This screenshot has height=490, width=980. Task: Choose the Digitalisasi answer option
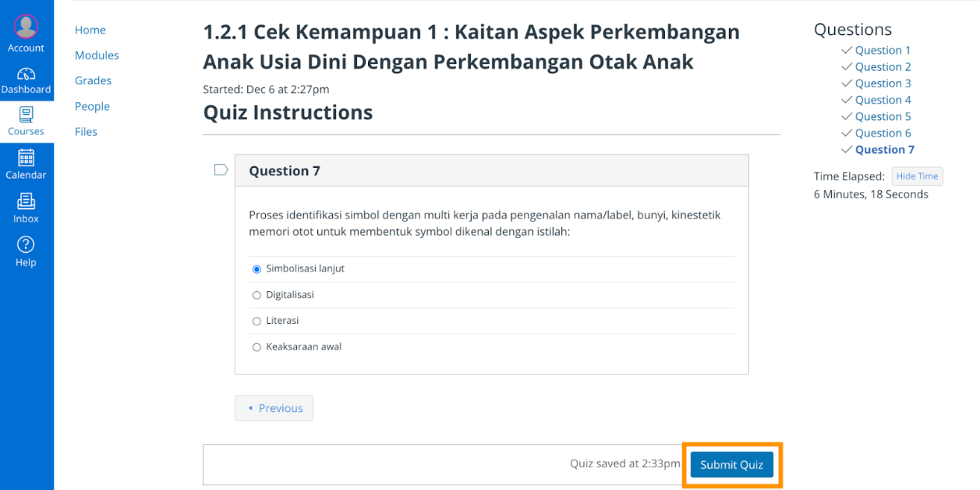[256, 296]
